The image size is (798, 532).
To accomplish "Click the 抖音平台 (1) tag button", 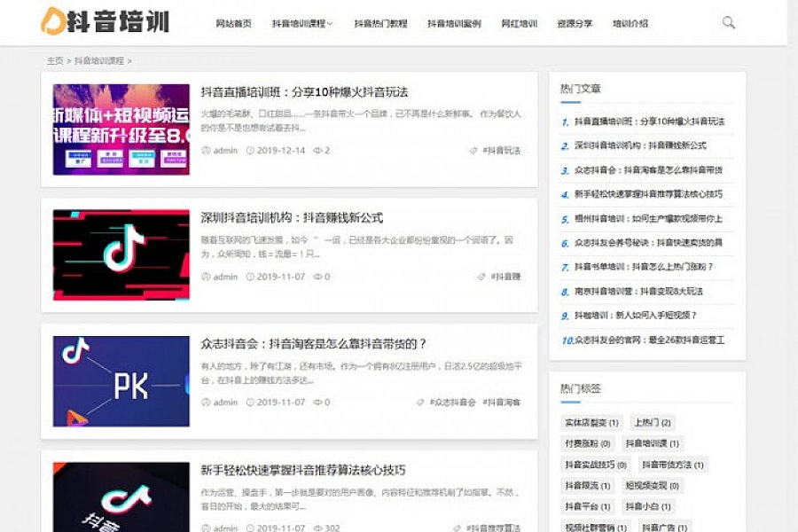I will tap(587, 506).
